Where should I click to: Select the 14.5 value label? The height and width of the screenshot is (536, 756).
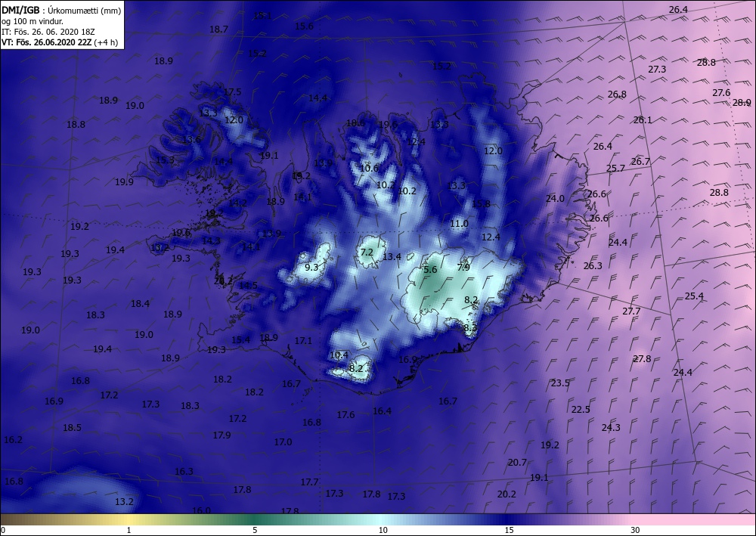[x=248, y=286]
